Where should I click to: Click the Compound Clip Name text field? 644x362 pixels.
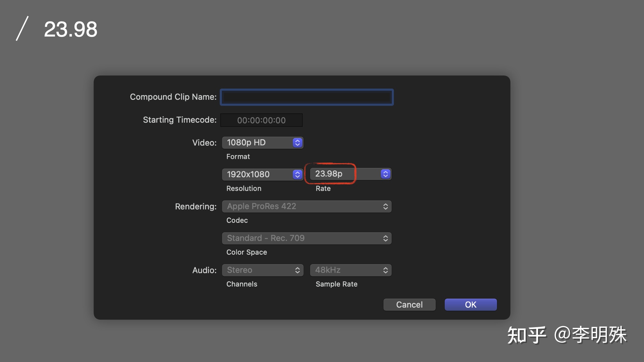[x=307, y=97]
